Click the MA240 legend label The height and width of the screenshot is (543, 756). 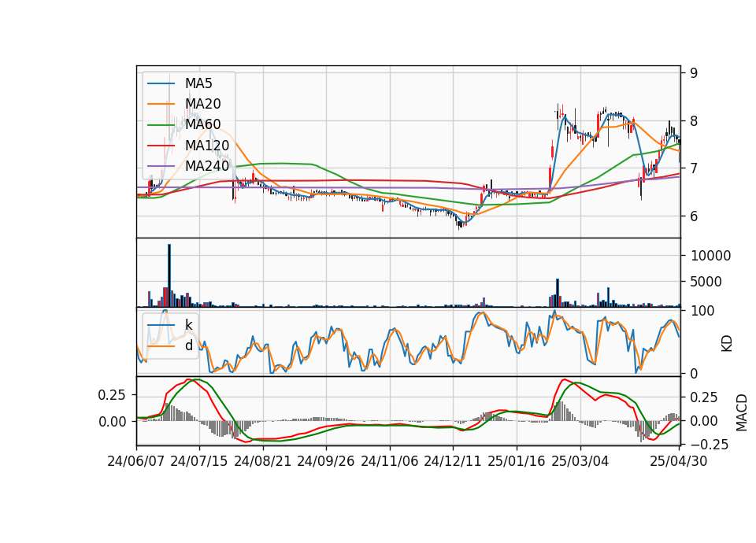[207, 166]
